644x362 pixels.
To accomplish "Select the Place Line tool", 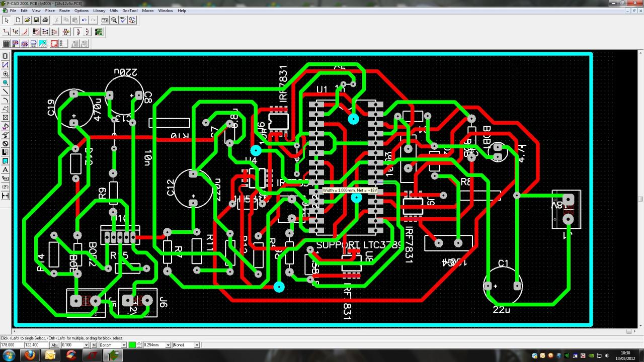I will [x=6, y=92].
